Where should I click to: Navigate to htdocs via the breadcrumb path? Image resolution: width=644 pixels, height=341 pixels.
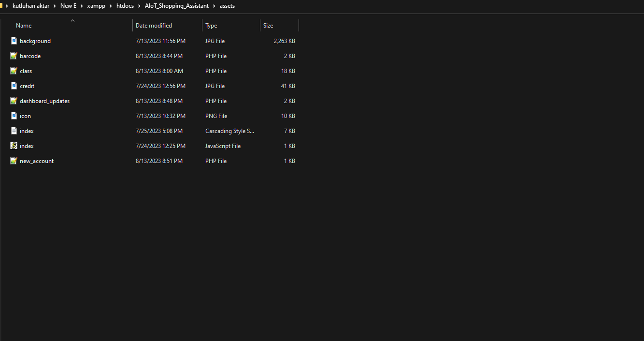coord(125,6)
